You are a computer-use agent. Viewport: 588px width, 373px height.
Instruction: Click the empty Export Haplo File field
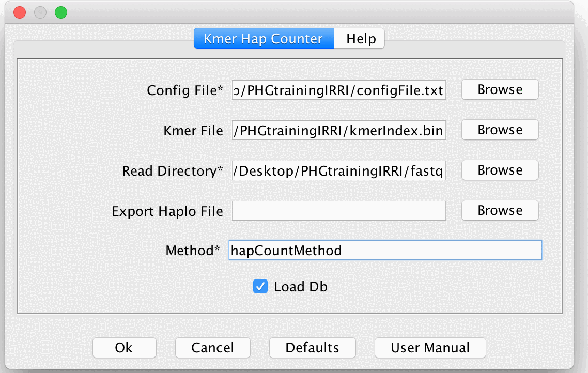tap(338, 210)
